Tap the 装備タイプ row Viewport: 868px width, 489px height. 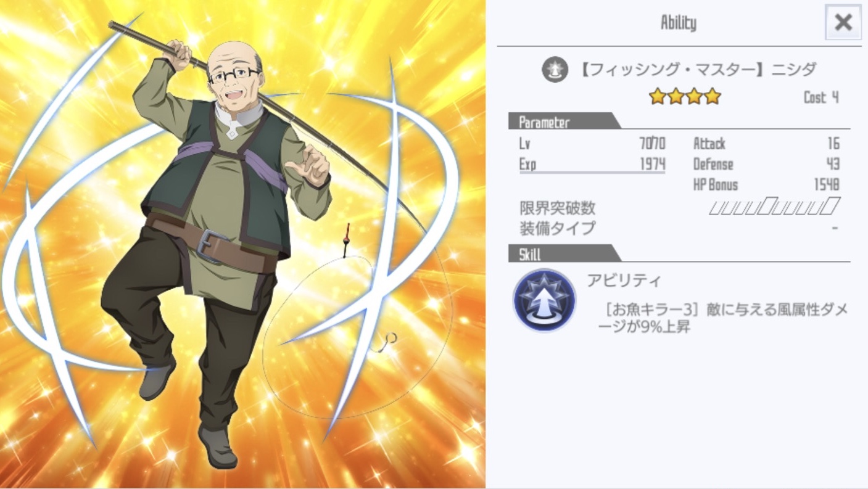tap(679, 228)
